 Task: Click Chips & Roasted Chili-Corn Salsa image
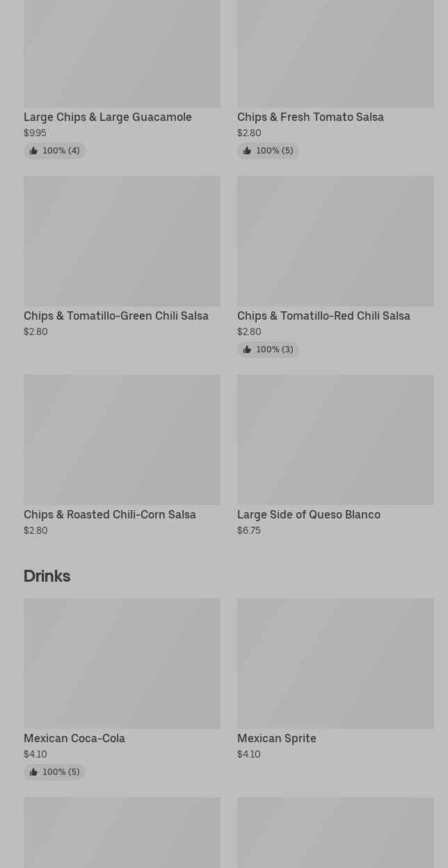point(122,440)
